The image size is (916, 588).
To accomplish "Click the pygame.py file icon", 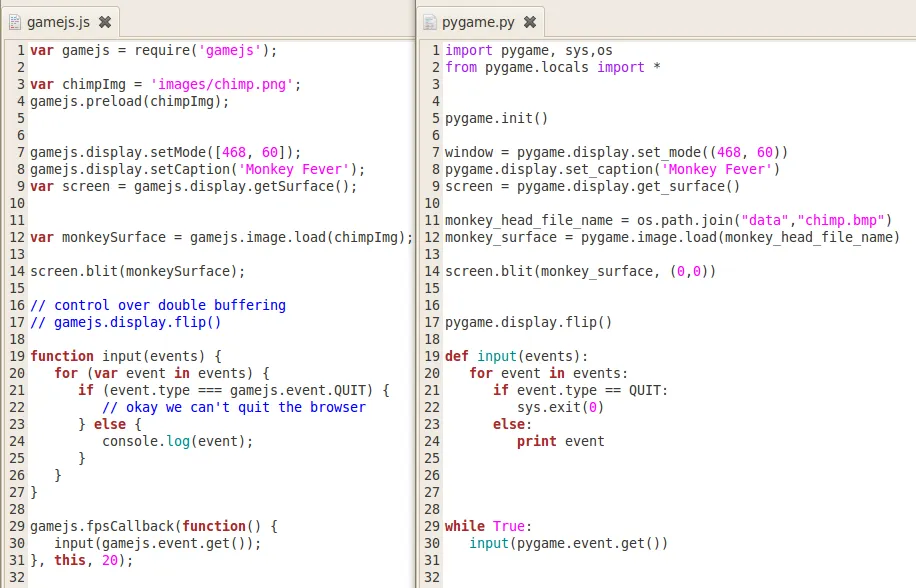I will [430, 22].
